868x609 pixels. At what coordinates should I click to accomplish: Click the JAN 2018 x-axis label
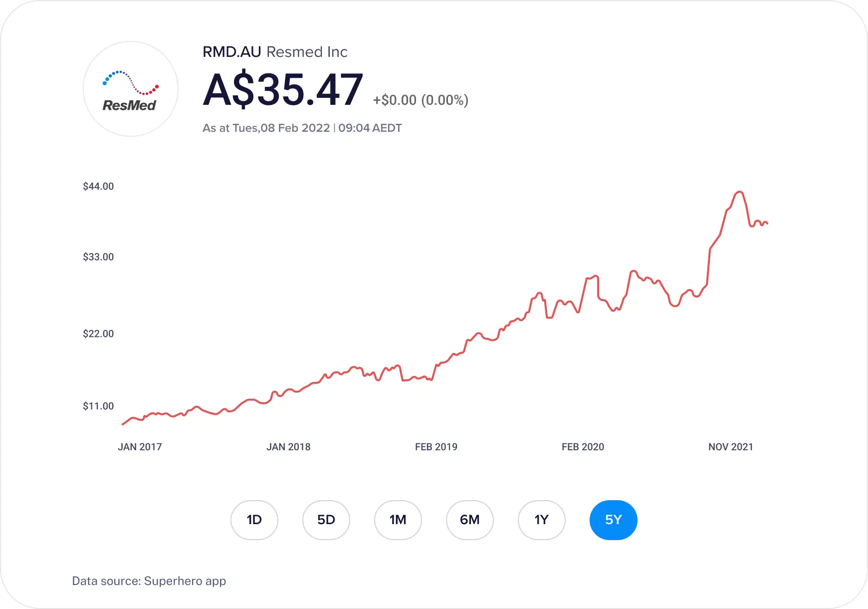(x=288, y=447)
